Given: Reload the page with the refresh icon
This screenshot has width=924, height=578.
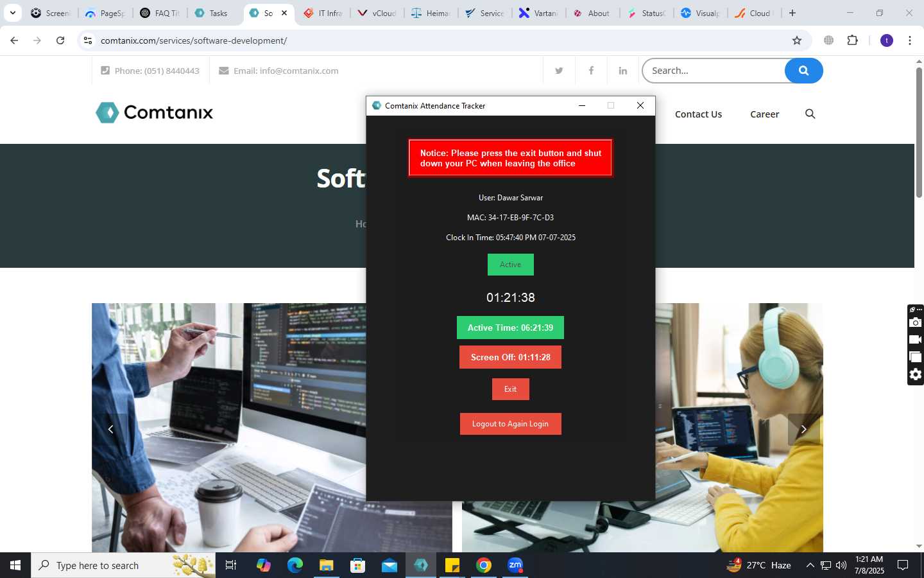Looking at the screenshot, I should (x=60, y=40).
